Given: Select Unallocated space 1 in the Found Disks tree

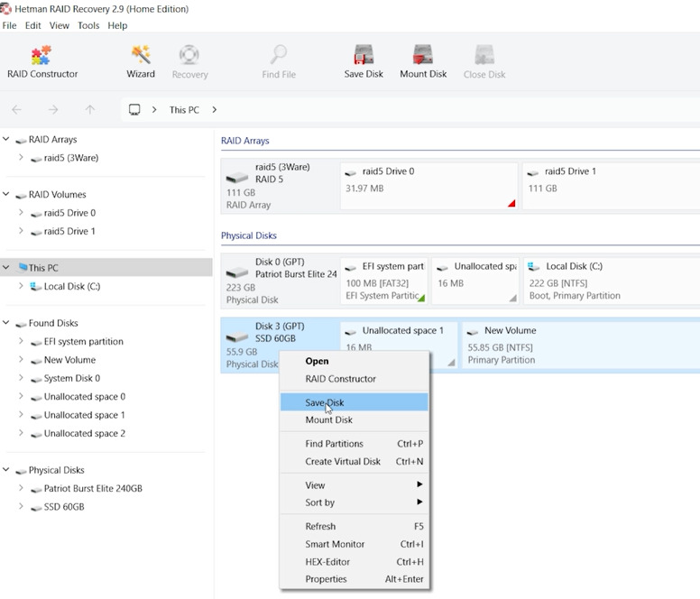Looking at the screenshot, I should [85, 415].
